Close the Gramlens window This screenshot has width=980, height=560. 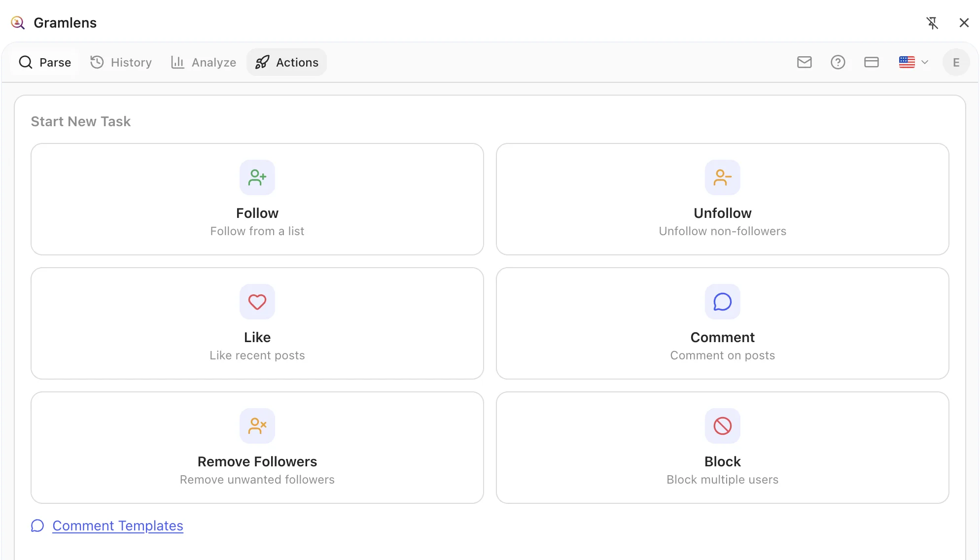coord(964,23)
